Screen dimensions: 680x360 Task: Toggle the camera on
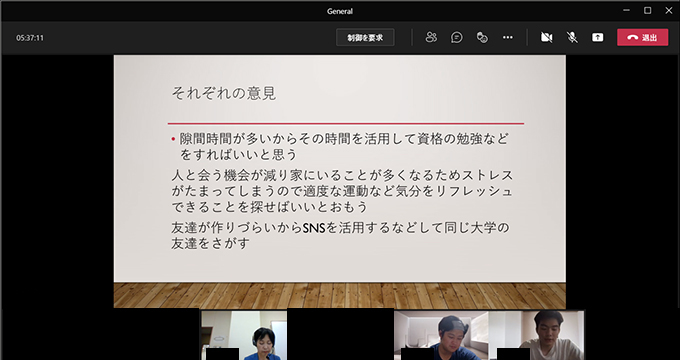point(546,38)
